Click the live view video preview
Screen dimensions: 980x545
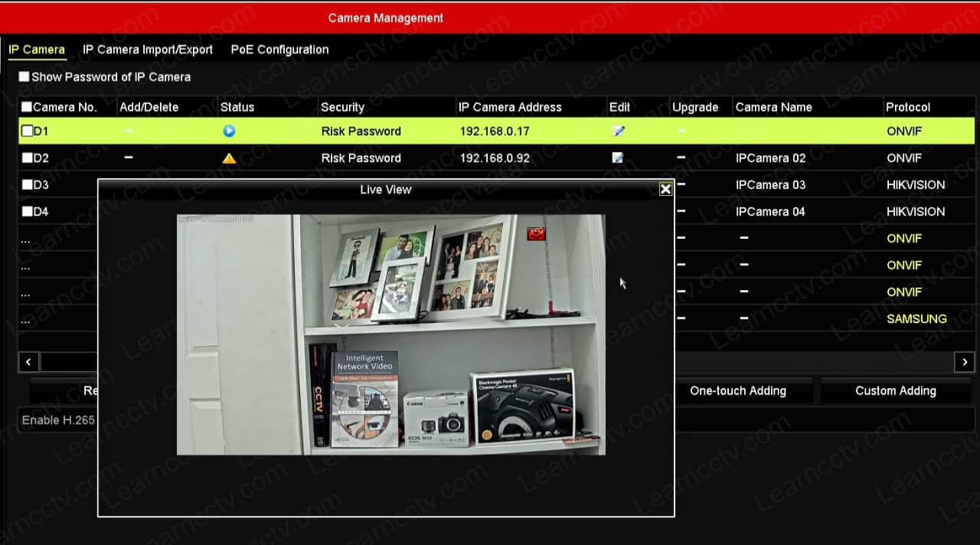tap(390, 335)
